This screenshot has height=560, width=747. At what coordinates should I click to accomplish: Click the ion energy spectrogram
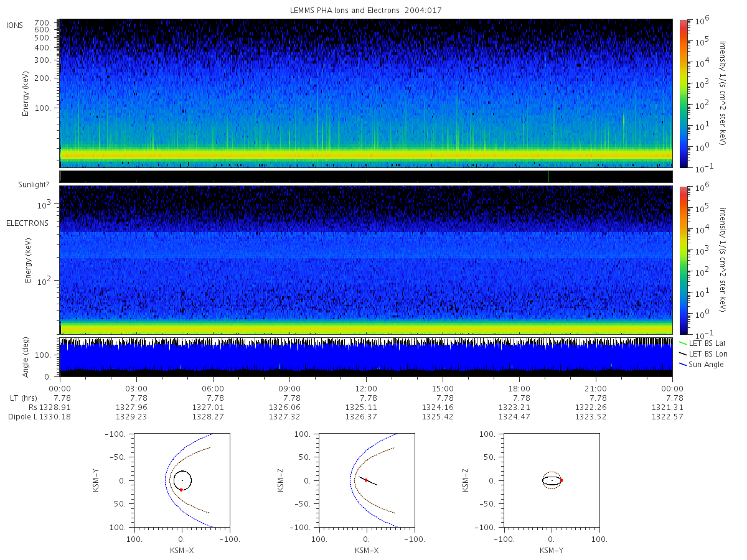(366, 93)
